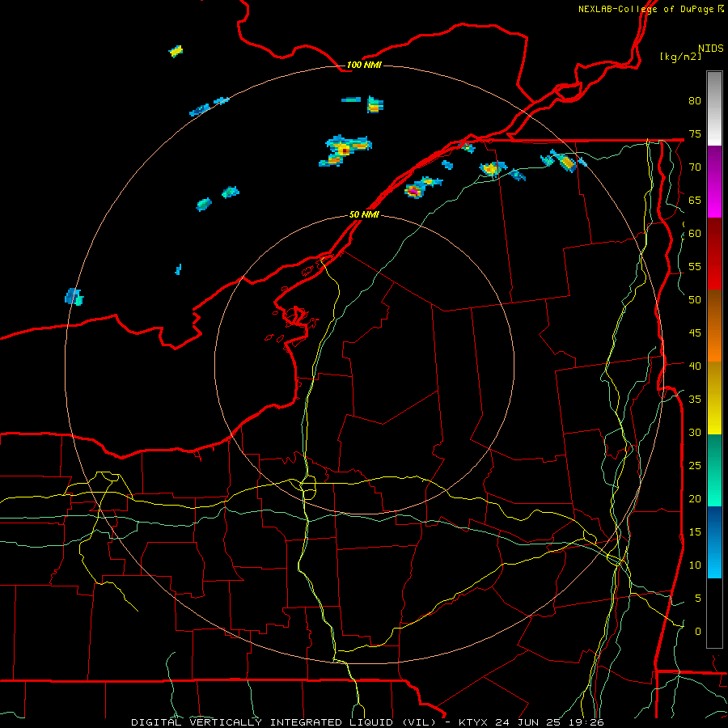Select the 35 value on the VIL scale
Viewport: 728px width, 728px height.
(695, 400)
